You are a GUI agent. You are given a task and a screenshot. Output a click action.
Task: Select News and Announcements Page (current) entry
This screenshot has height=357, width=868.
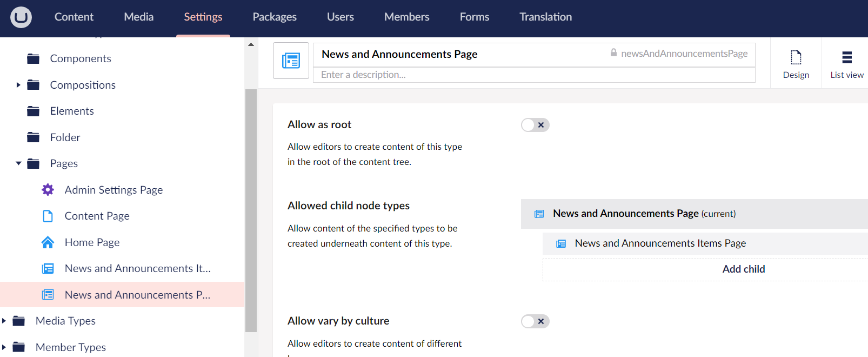coord(695,214)
